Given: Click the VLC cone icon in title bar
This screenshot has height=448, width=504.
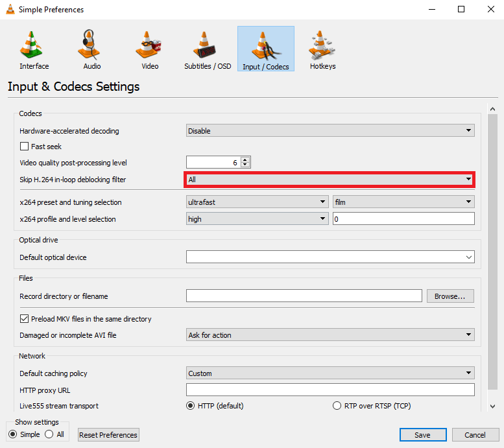Looking at the screenshot, I should click(10, 9).
